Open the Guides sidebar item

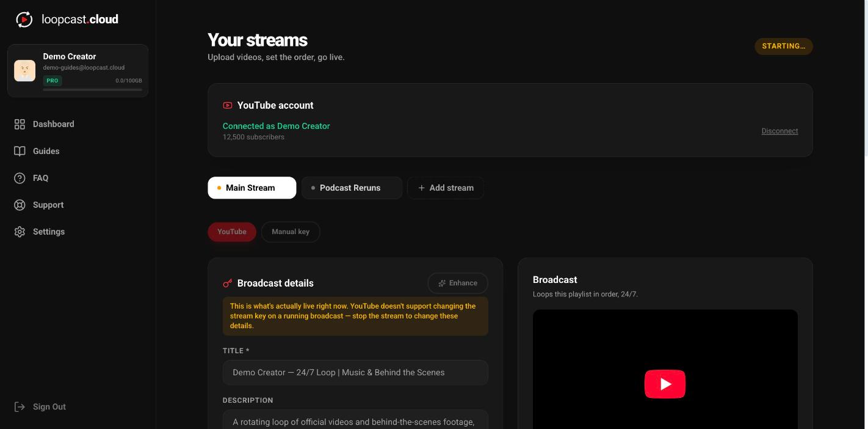pyautogui.click(x=78, y=151)
